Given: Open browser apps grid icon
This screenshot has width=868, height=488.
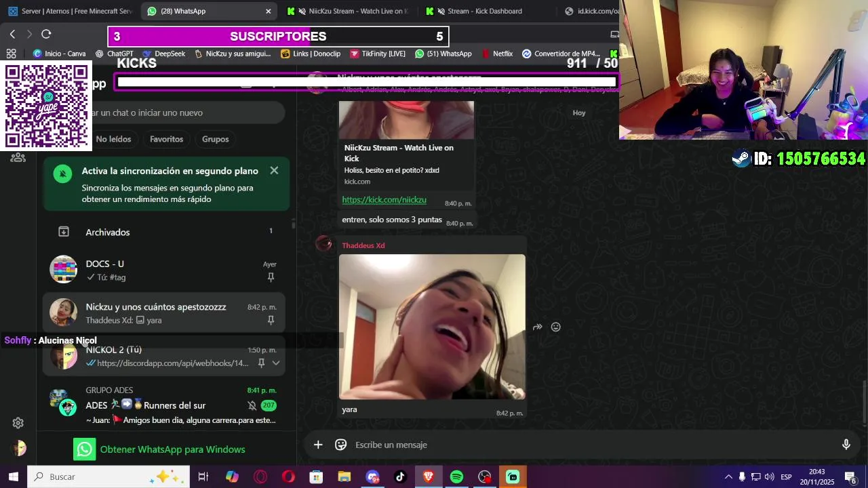Looking at the screenshot, I should pyautogui.click(x=11, y=54).
